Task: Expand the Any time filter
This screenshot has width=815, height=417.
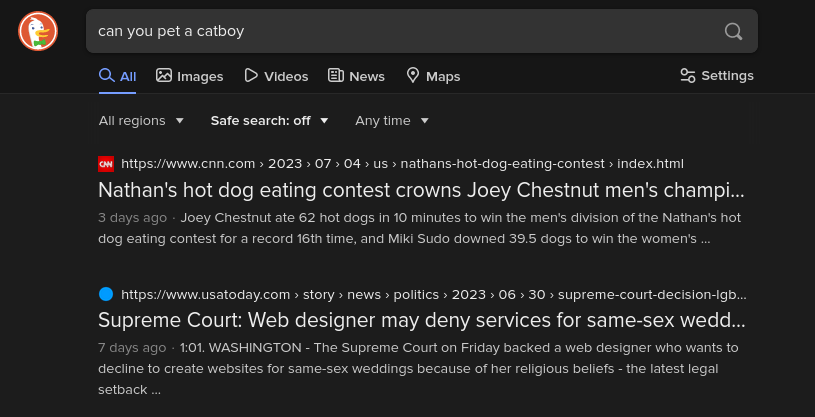Action: [x=392, y=121]
